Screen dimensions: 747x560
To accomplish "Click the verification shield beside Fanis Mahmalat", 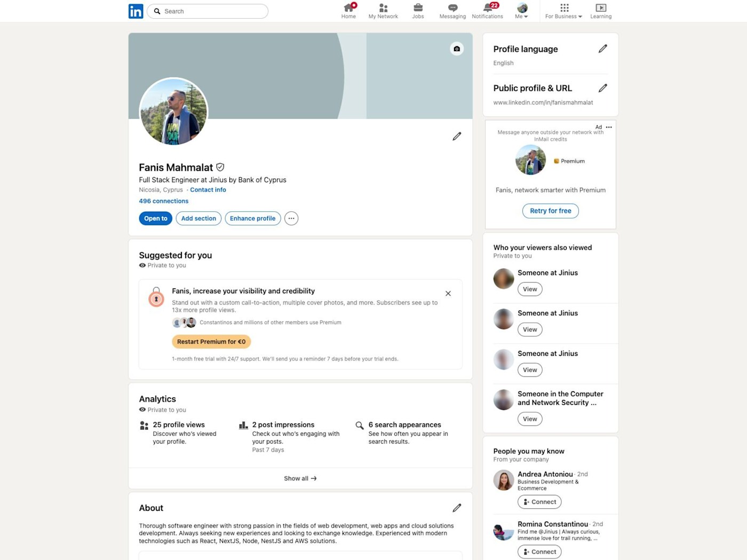I will pos(220,167).
